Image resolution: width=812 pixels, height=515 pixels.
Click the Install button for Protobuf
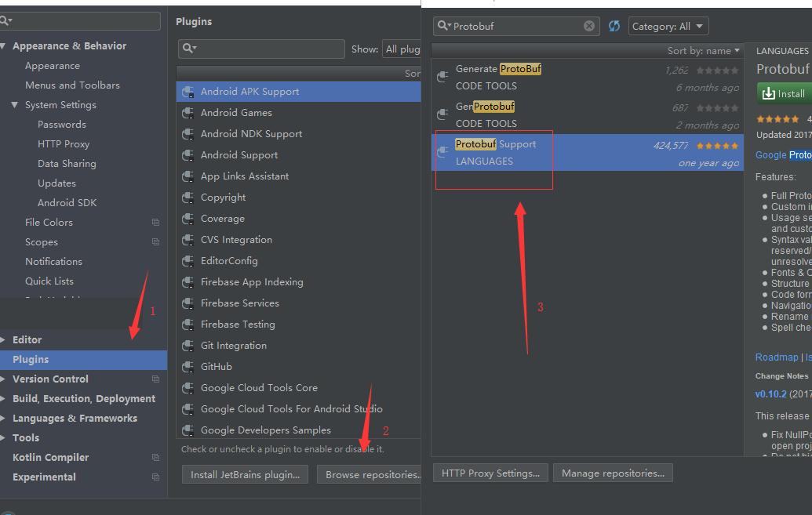785,94
